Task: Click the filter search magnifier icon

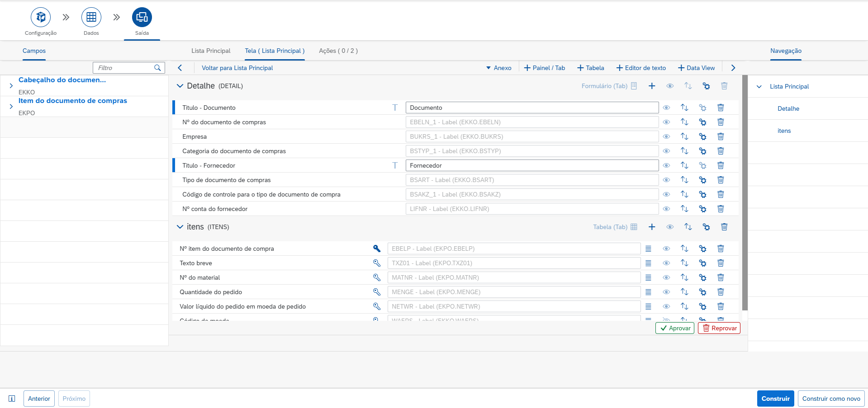Action: 157,68
